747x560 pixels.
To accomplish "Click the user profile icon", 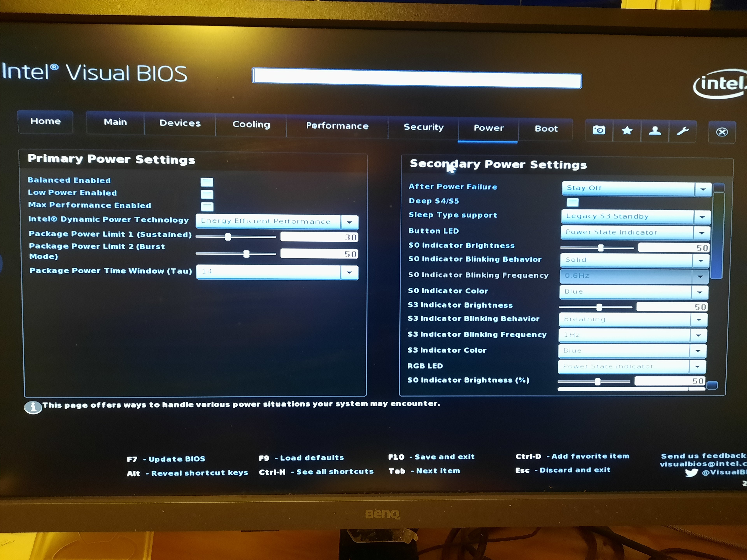I will coord(655,131).
